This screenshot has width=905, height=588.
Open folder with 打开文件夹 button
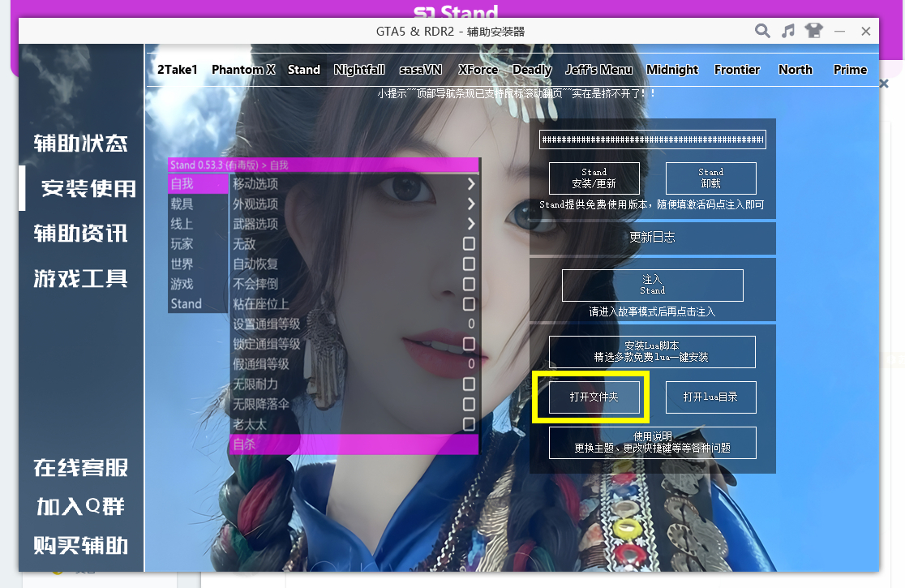click(x=594, y=397)
